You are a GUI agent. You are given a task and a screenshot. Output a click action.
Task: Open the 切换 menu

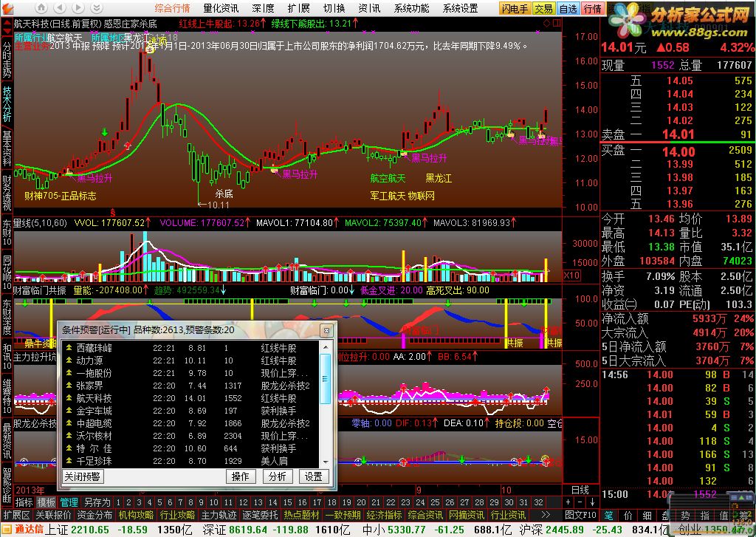334,8
